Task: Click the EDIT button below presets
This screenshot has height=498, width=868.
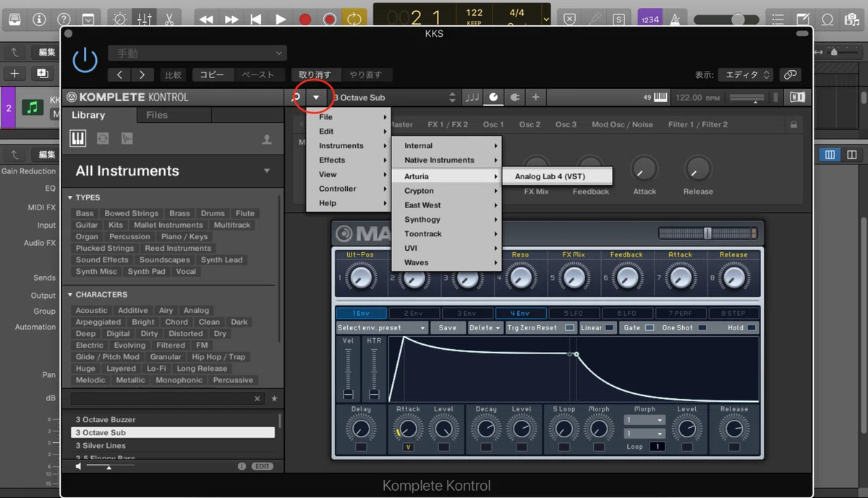Action: tap(262, 466)
